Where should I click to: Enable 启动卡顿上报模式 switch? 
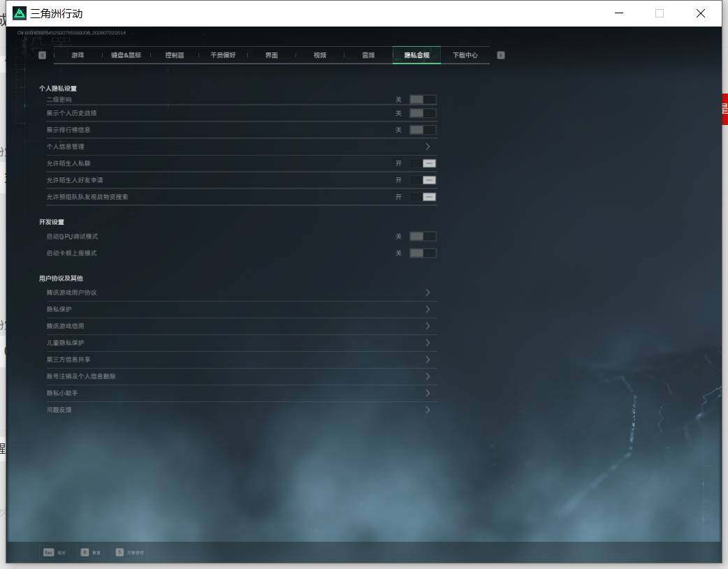tap(423, 253)
